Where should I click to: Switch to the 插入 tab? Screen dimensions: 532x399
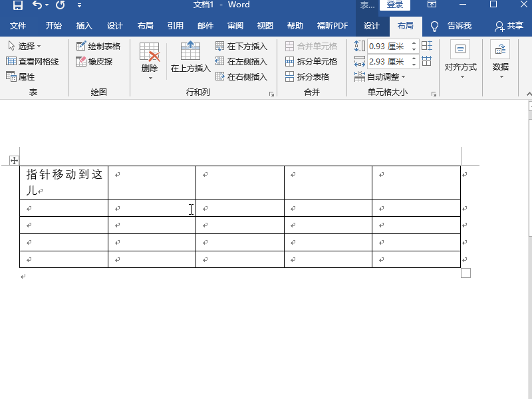click(84, 26)
